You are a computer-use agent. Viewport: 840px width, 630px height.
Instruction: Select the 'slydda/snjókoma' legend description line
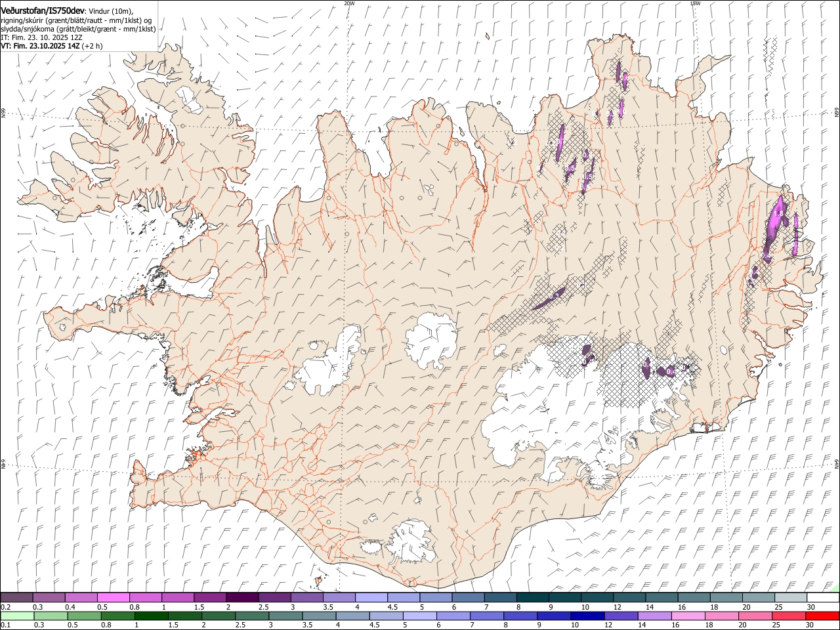[77, 29]
